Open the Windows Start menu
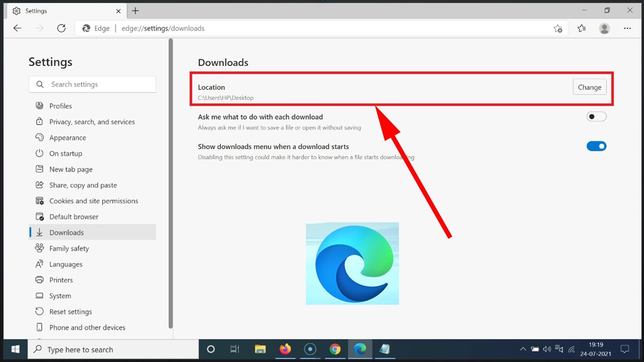This screenshot has height=362, width=644. [15, 349]
